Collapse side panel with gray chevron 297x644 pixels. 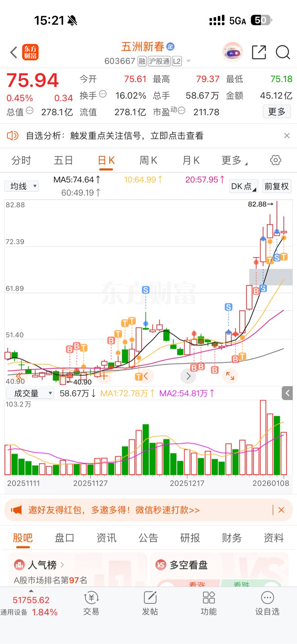point(287,393)
